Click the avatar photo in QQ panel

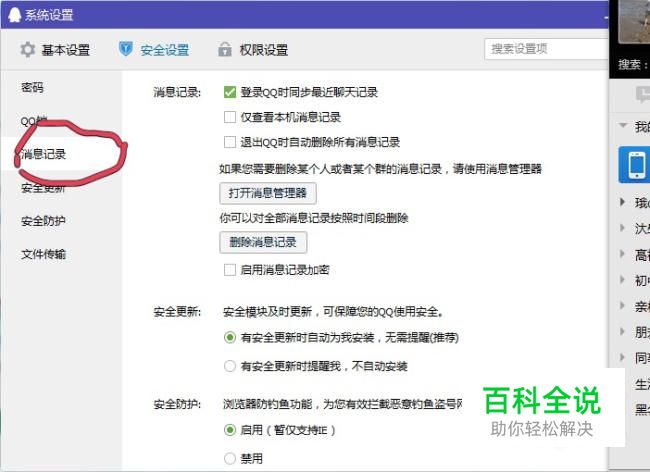pos(634,21)
